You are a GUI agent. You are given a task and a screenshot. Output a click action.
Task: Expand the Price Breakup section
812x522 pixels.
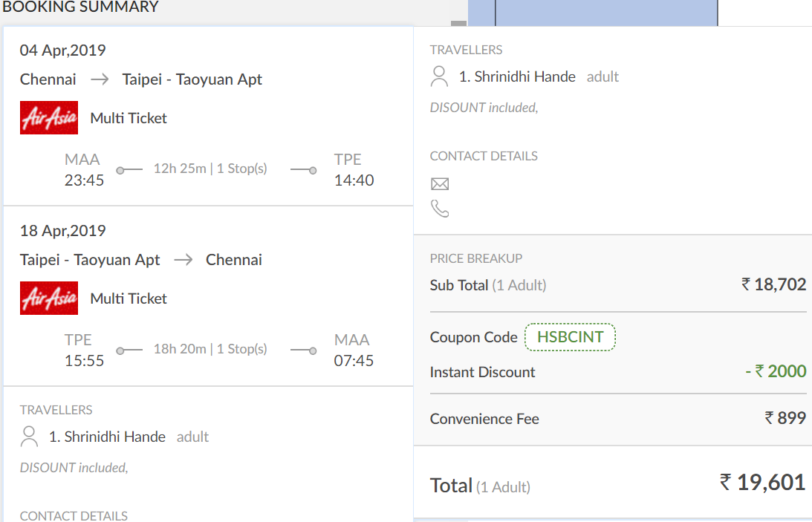pos(476,258)
